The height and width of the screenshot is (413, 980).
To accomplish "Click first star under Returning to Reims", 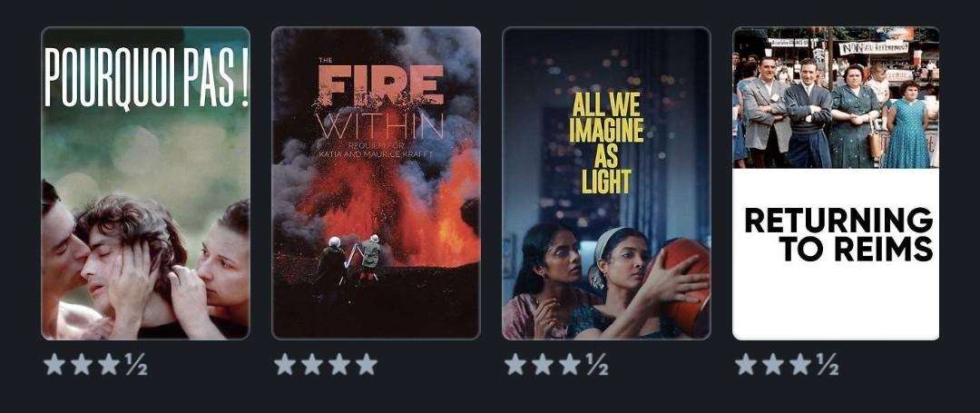I will tap(746, 364).
